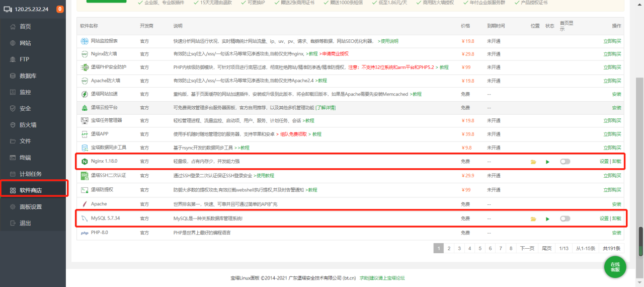Open 使用说明 link for 网站监控报表
The height and width of the screenshot is (287, 644).
(388, 41)
